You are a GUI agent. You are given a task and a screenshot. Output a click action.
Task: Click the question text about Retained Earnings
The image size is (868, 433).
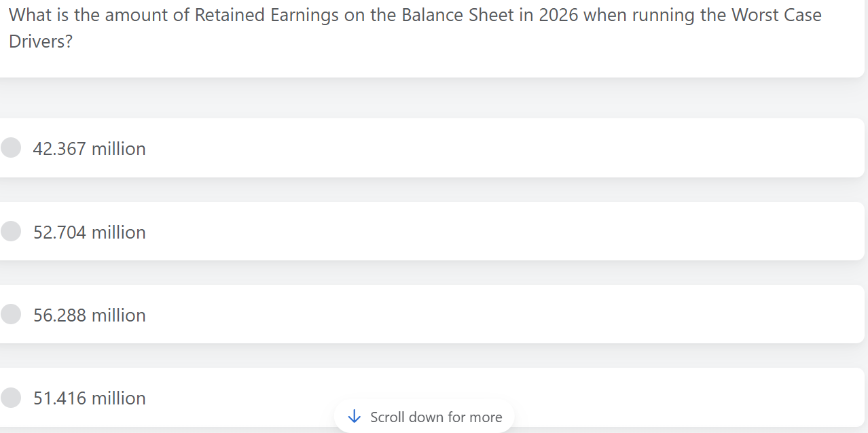[414, 27]
